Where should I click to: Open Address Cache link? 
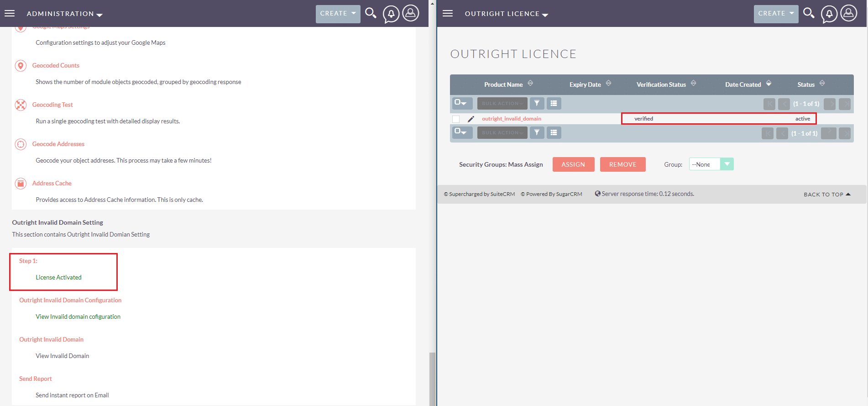tap(52, 184)
